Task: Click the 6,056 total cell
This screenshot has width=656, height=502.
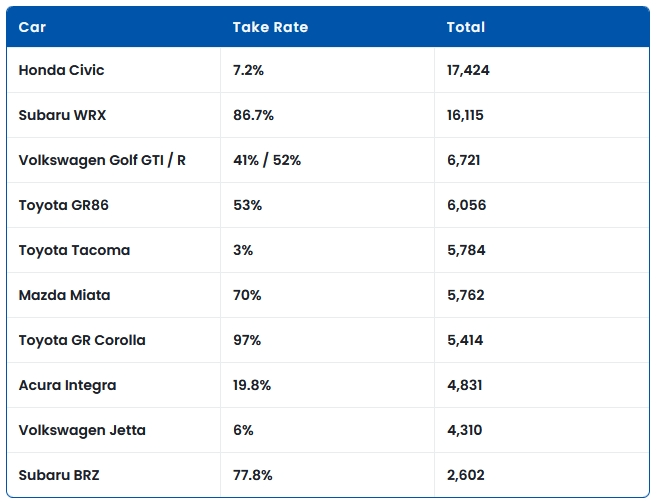Action: 466,205
